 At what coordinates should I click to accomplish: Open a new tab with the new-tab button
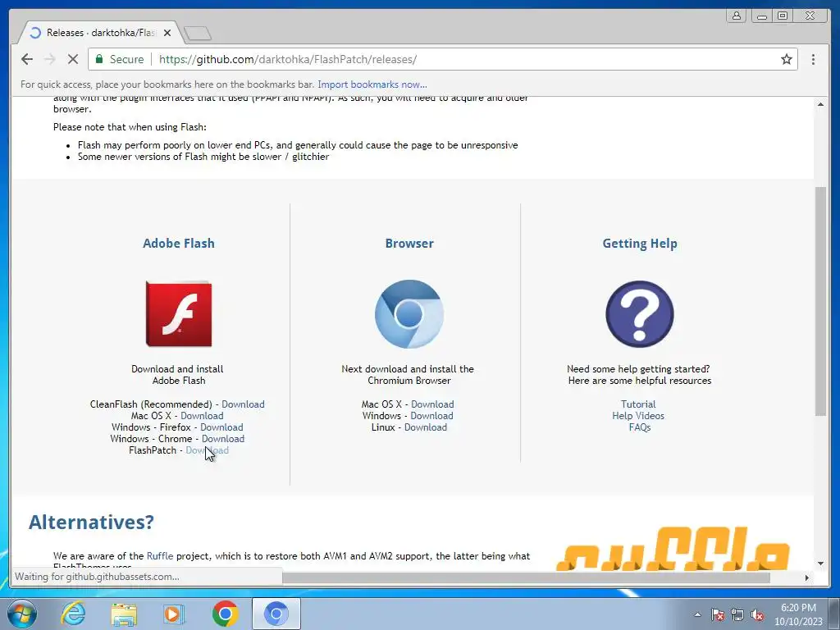pyautogui.click(x=198, y=34)
